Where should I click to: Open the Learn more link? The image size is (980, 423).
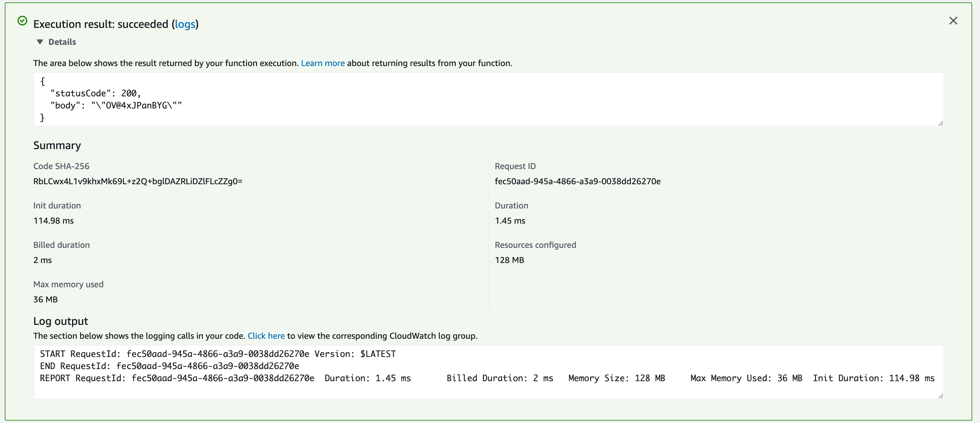click(x=323, y=63)
